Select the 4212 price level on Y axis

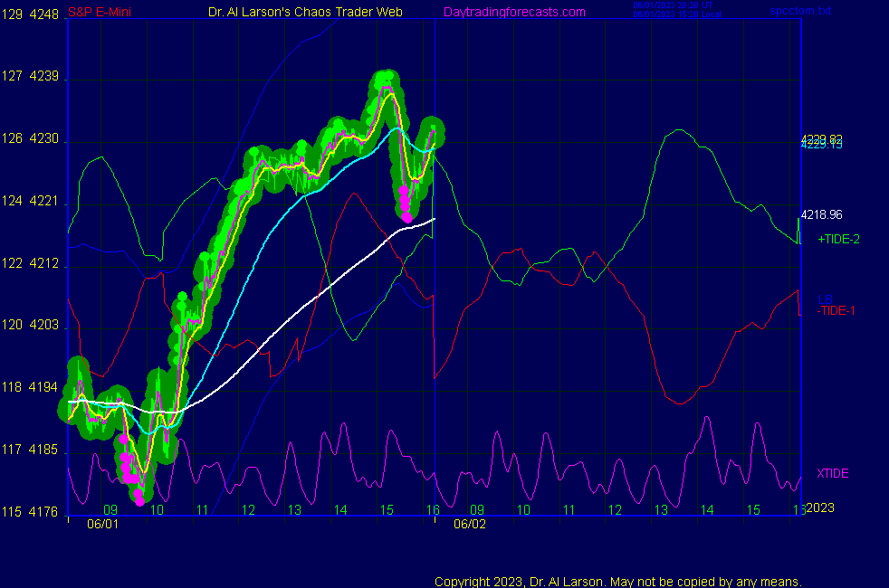coord(43,264)
